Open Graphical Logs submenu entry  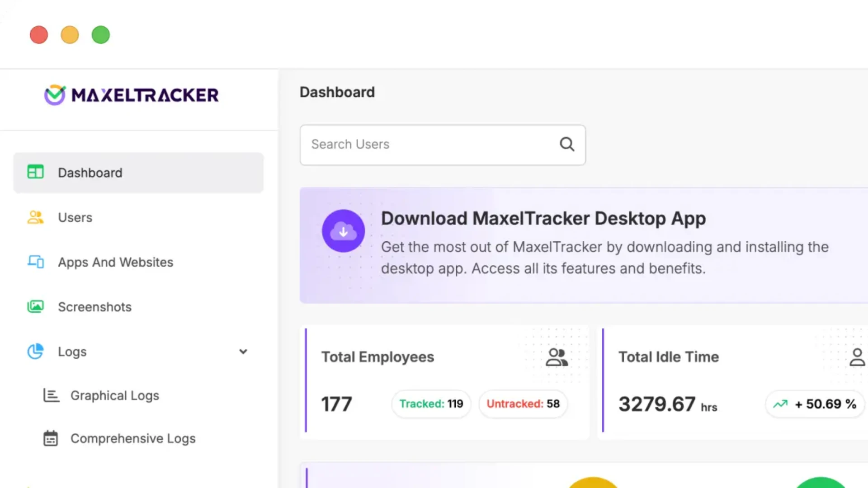(x=115, y=395)
